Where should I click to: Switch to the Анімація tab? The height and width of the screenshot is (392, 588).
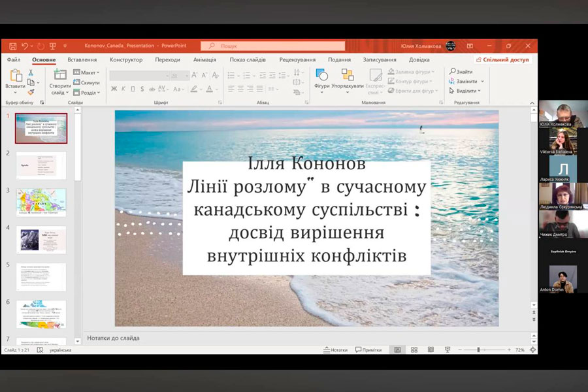pyautogui.click(x=204, y=59)
